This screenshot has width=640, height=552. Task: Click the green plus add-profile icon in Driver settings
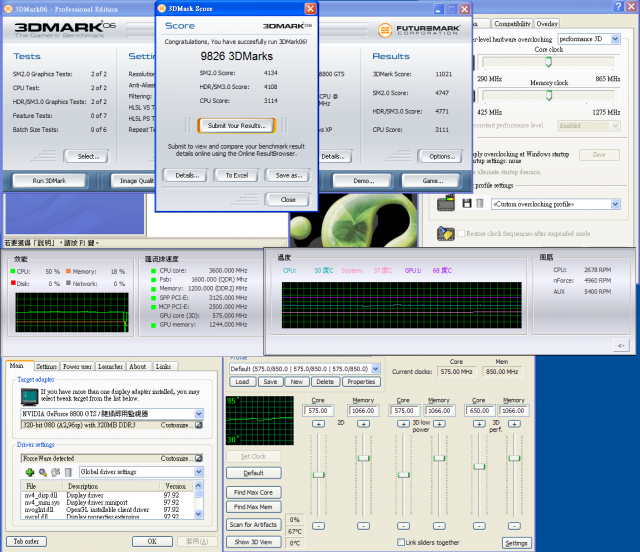(30, 472)
